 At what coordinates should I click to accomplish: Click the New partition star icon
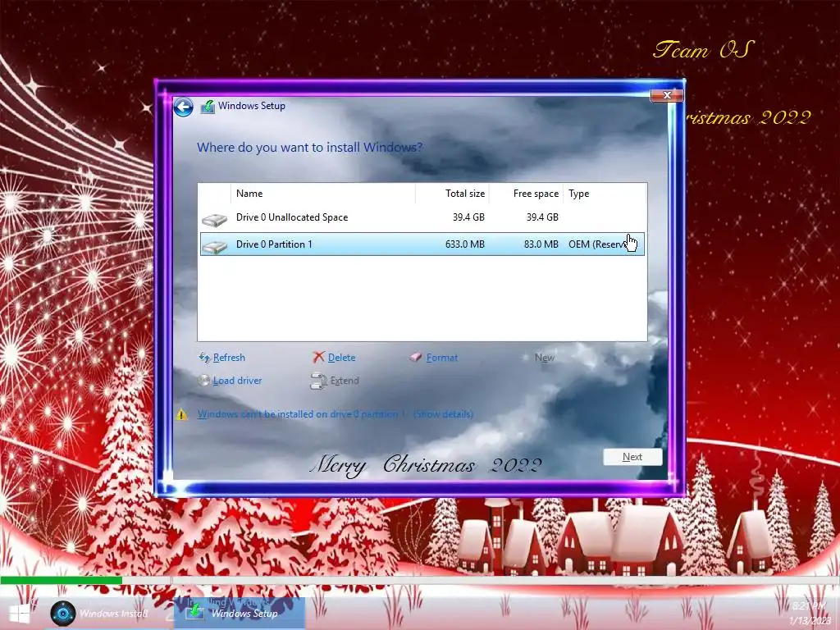(x=525, y=358)
